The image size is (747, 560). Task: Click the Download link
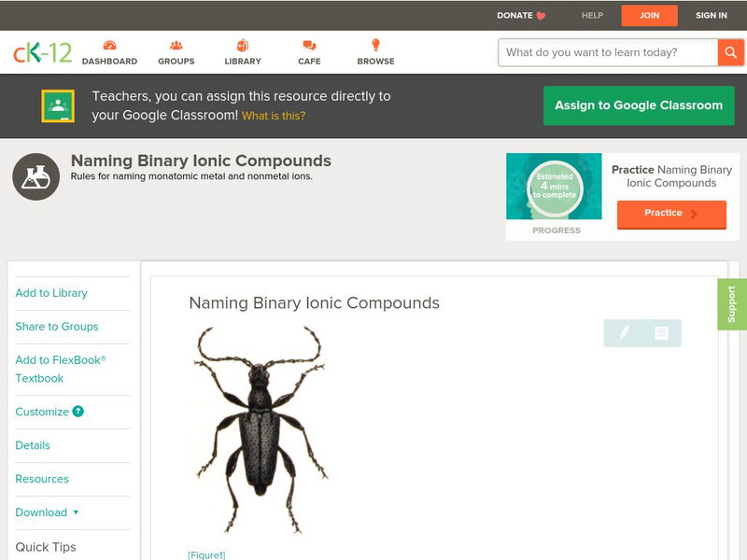click(x=41, y=512)
